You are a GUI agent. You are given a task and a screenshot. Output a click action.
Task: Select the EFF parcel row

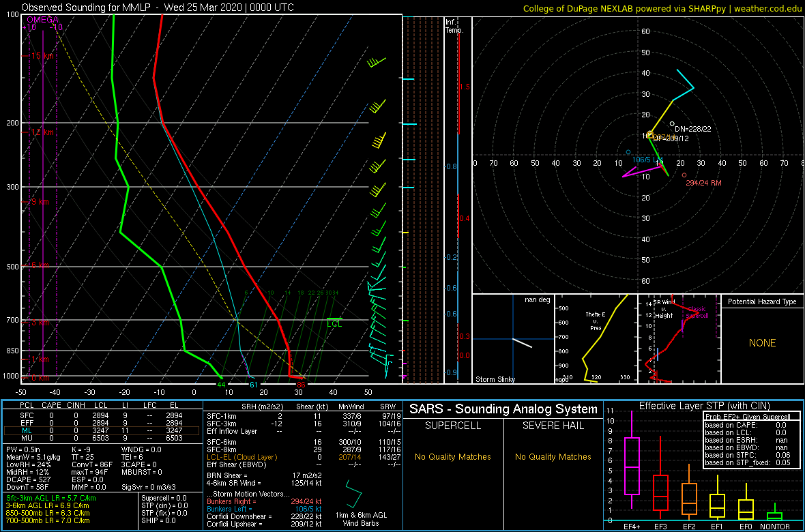(x=101, y=423)
